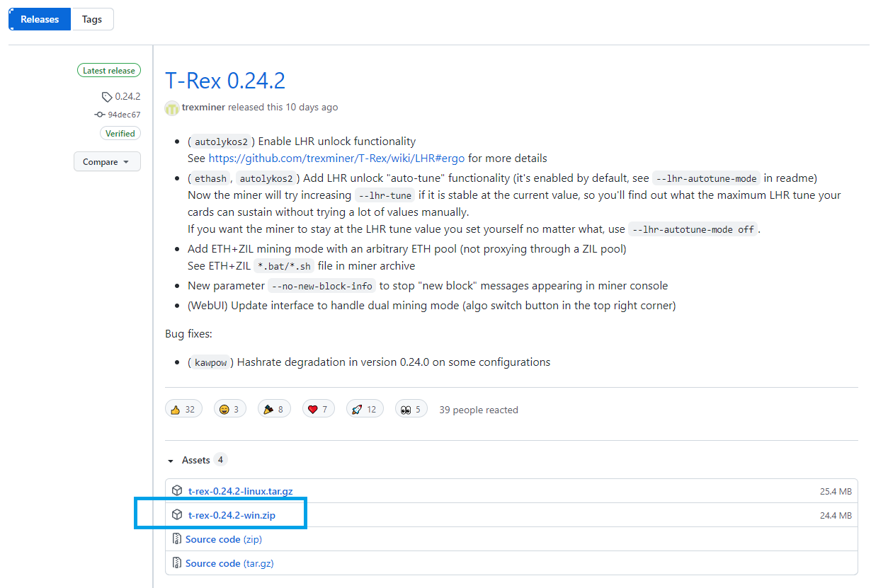Switch to the Tags tab
Viewport: 871px width, 588px height.
(x=92, y=19)
